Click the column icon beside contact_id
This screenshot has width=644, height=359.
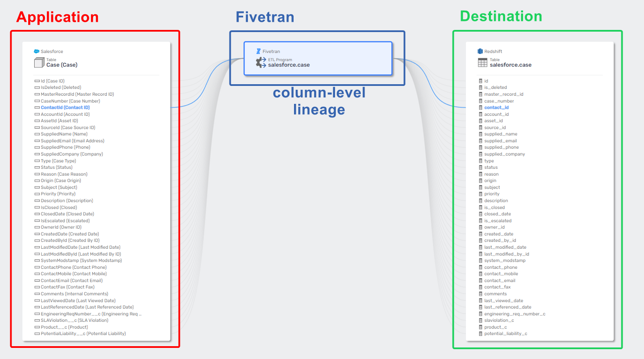(481, 108)
